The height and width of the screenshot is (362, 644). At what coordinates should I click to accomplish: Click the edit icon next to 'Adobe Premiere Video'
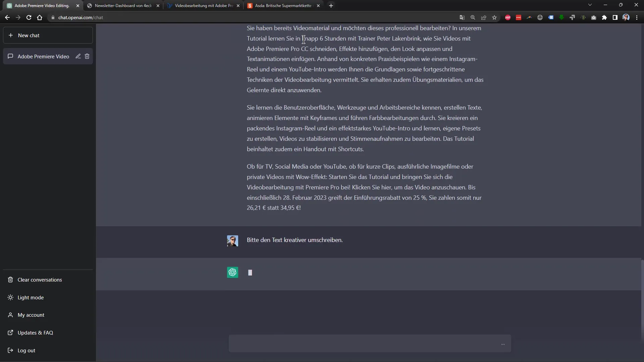(x=78, y=57)
